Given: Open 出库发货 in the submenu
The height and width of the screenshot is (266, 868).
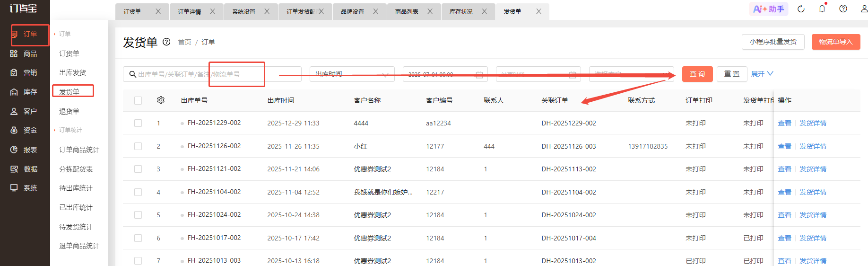Looking at the screenshot, I should pos(73,72).
